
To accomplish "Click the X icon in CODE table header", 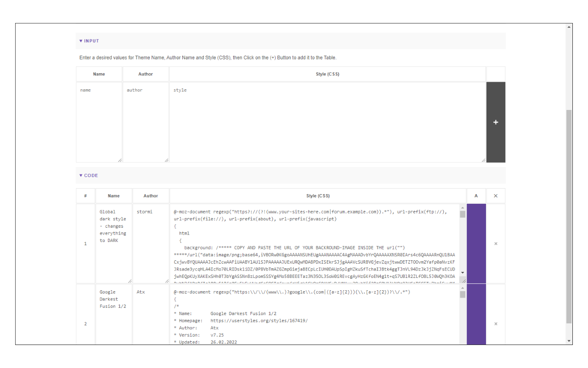I will click(496, 196).
